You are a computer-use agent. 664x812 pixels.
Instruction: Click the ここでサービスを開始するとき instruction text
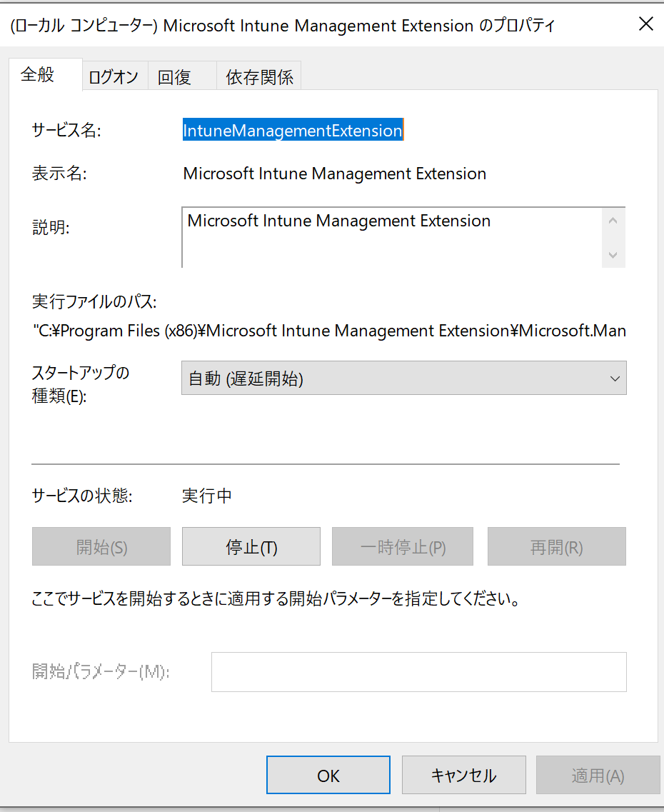[276, 598]
